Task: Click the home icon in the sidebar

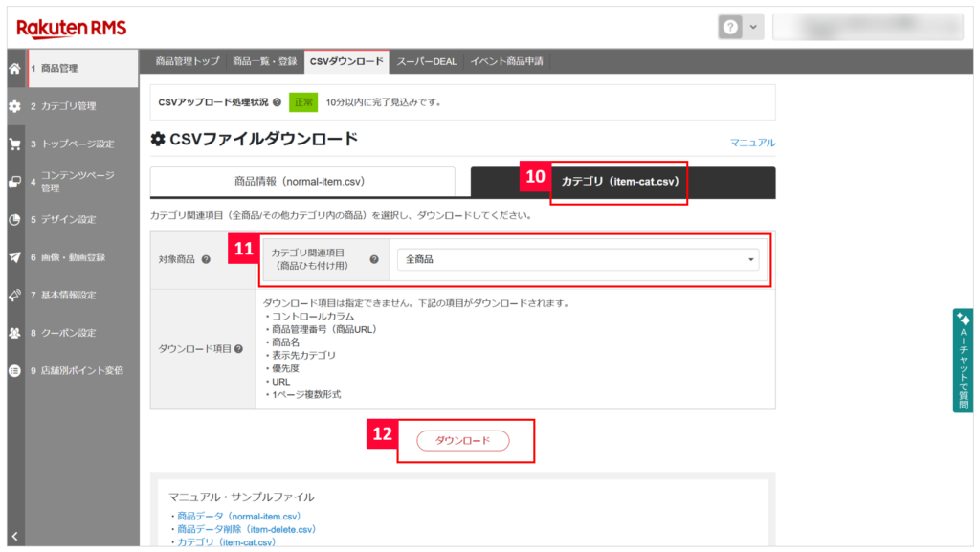Action: point(14,69)
